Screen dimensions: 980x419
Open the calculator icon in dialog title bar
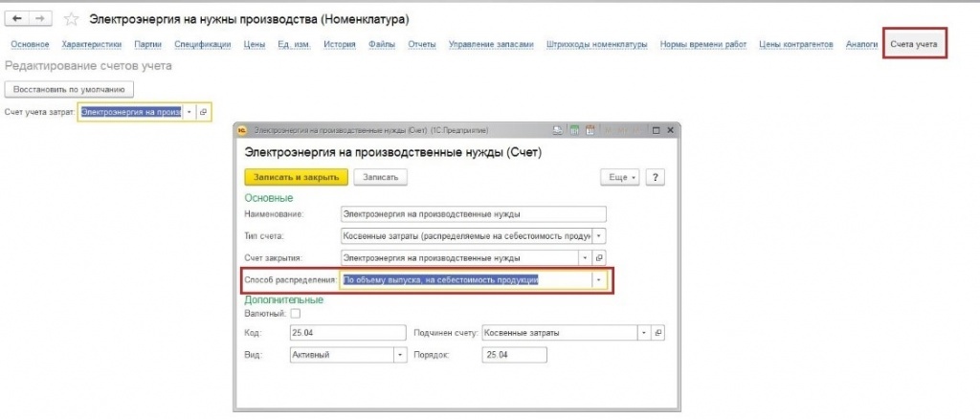point(574,129)
